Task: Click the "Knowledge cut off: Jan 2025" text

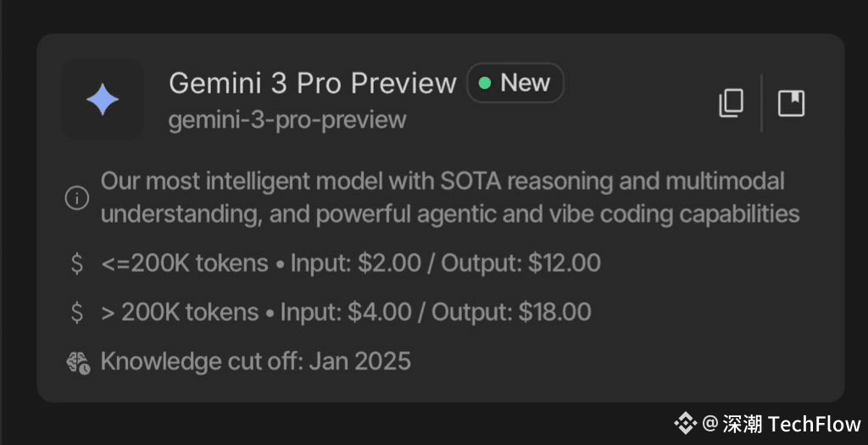Action: point(255,362)
